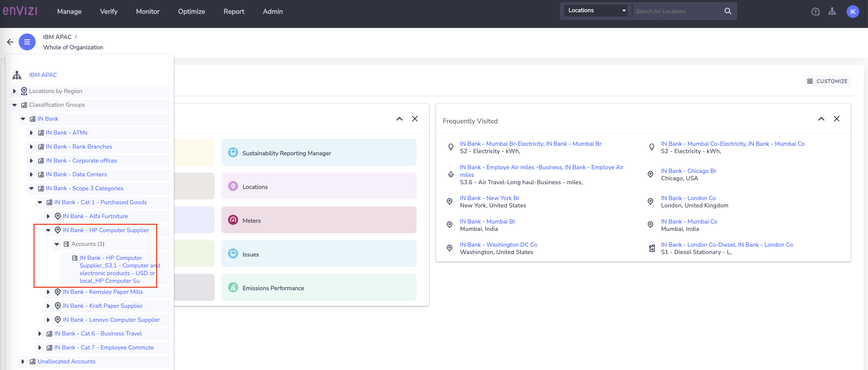Viewport: 868px width, 370px height.
Task: Open the Issues shortcut icon
Action: 233,254
